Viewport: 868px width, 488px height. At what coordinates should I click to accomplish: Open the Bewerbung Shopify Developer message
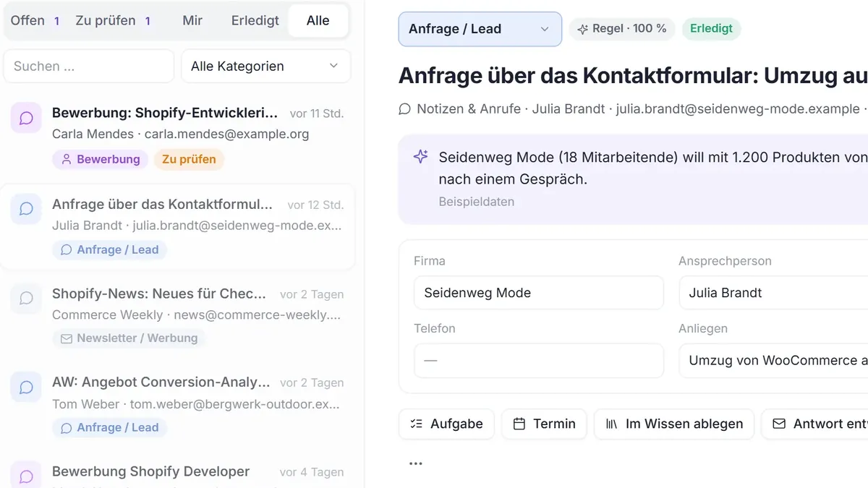click(177, 471)
